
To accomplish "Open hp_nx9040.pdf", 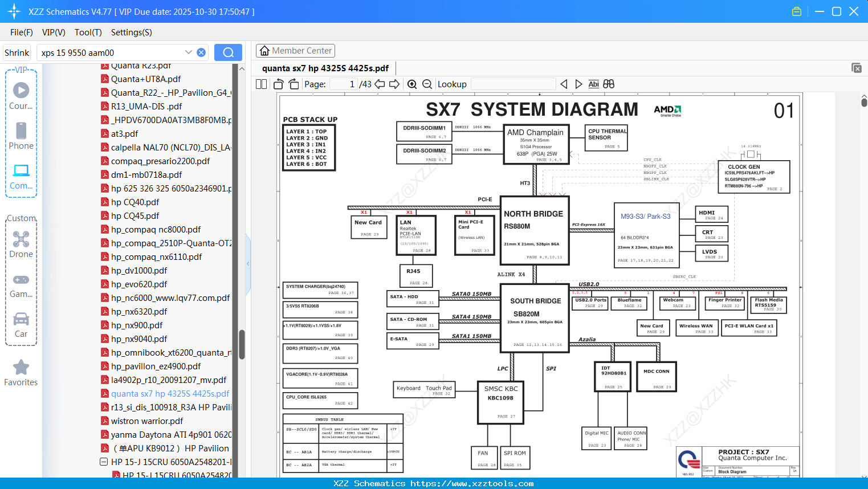I will click(139, 339).
